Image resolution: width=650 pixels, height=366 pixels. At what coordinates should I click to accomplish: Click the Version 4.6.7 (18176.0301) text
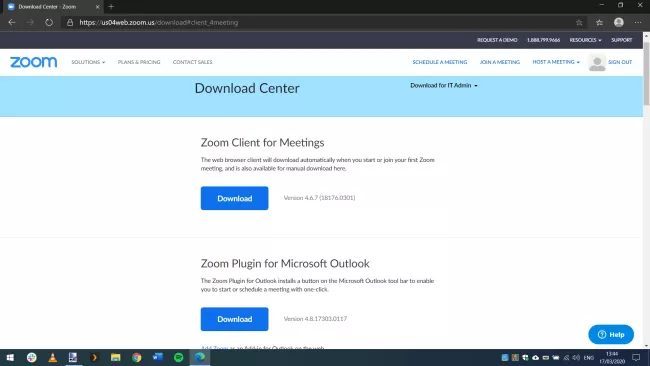tap(319, 198)
